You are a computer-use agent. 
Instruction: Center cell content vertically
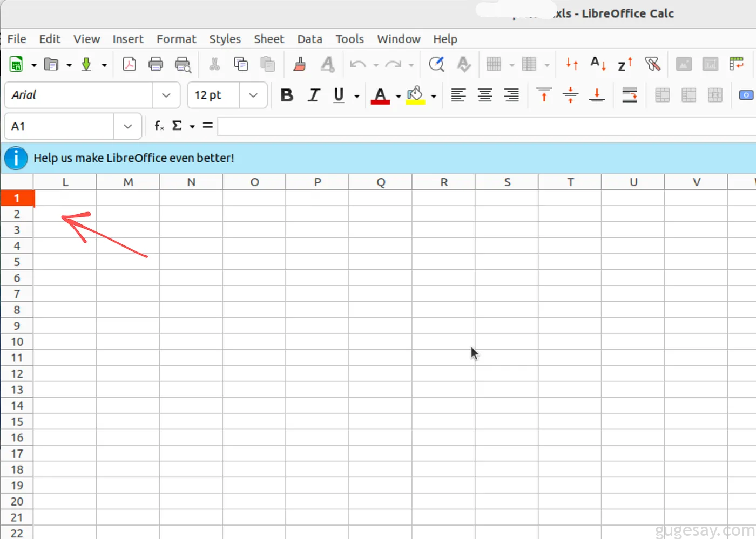click(570, 95)
